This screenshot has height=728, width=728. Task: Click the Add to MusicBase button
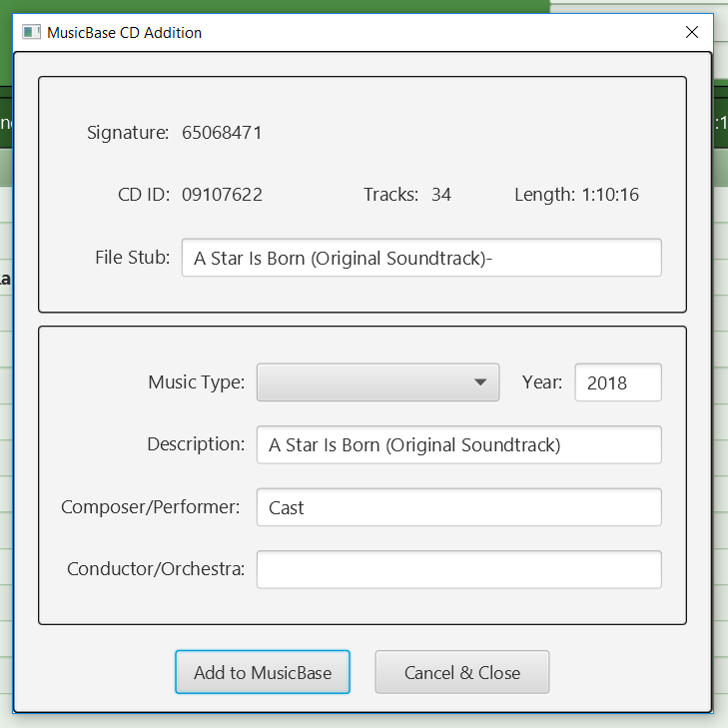(263, 672)
